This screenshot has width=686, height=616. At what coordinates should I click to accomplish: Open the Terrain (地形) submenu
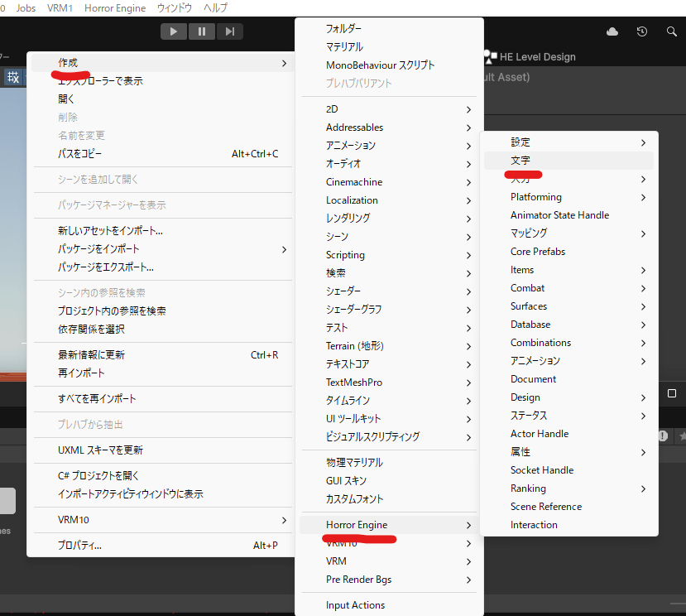tap(390, 346)
